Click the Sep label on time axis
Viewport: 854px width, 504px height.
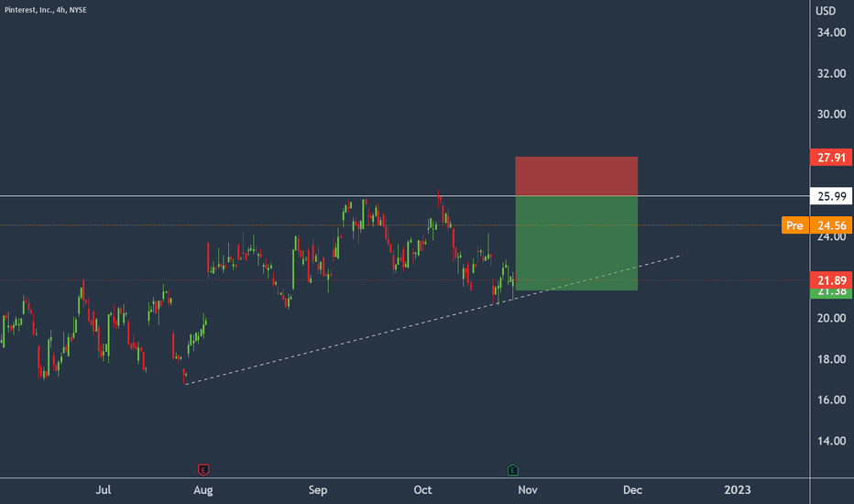[x=318, y=490]
